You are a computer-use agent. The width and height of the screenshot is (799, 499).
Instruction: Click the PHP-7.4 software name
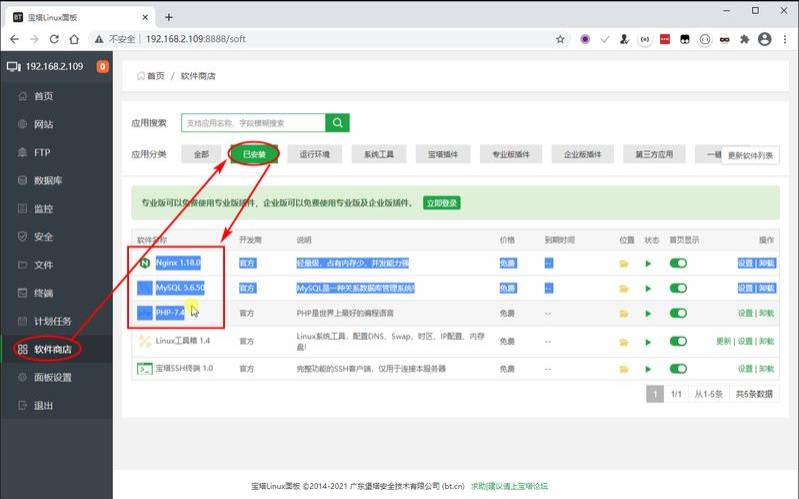tap(170, 312)
